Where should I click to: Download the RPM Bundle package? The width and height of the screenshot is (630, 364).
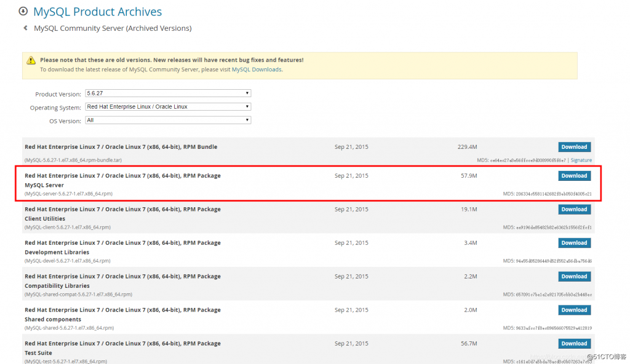point(574,147)
